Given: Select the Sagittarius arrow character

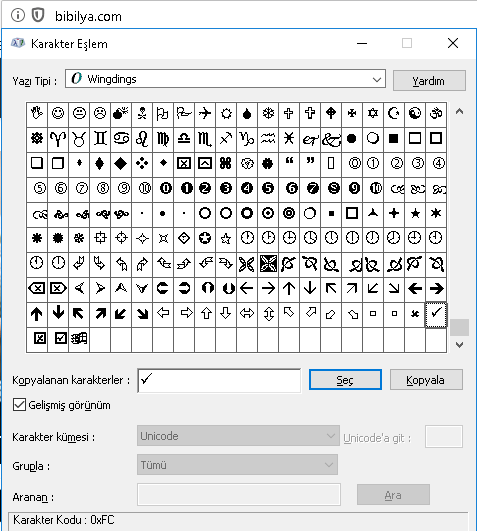Looking at the screenshot, I should point(226,139).
